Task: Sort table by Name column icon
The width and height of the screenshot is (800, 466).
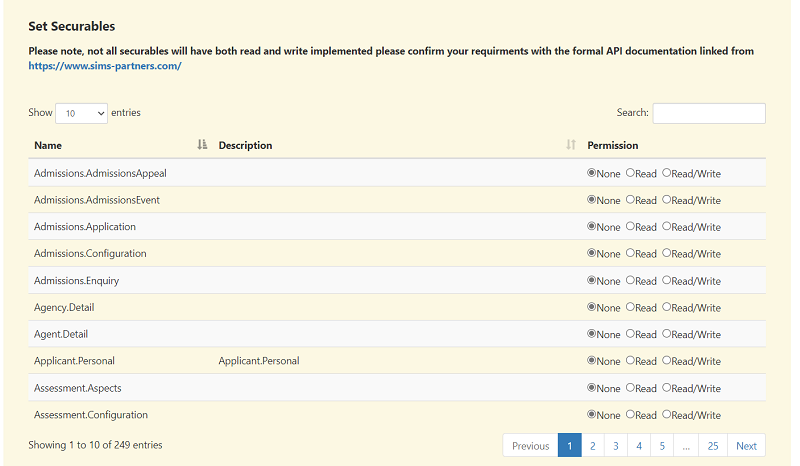Action: point(202,145)
